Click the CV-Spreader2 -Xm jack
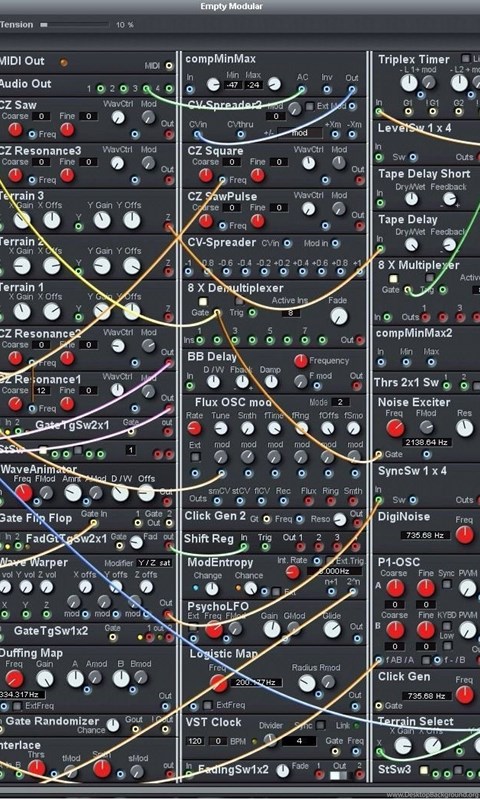 click(352, 135)
